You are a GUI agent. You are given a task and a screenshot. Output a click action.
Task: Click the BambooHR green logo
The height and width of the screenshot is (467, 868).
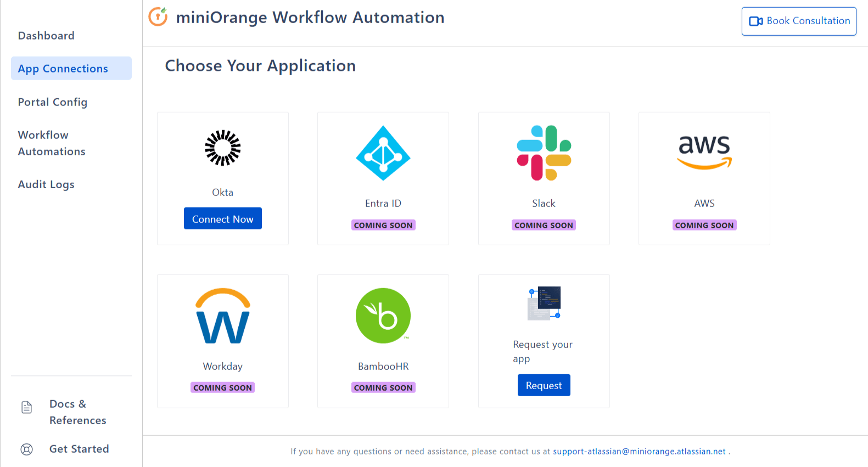click(383, 316)
